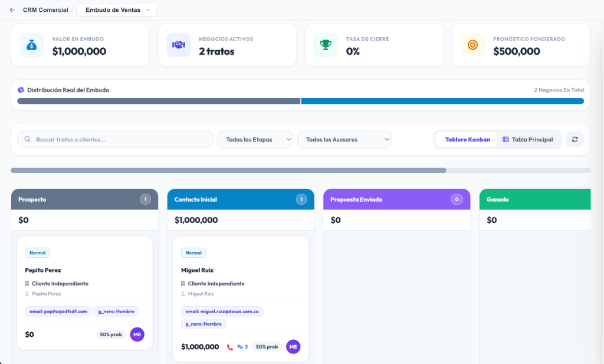Click the table icon in Tabla Principal
Screen dimensions: 604x364
click(x=505, y=139)
